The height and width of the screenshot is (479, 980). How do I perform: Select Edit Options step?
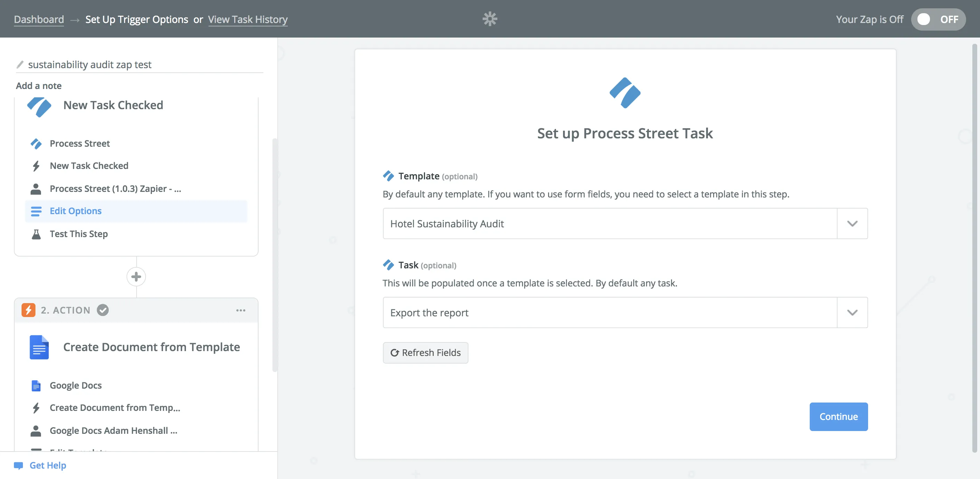tap(136, 211)
